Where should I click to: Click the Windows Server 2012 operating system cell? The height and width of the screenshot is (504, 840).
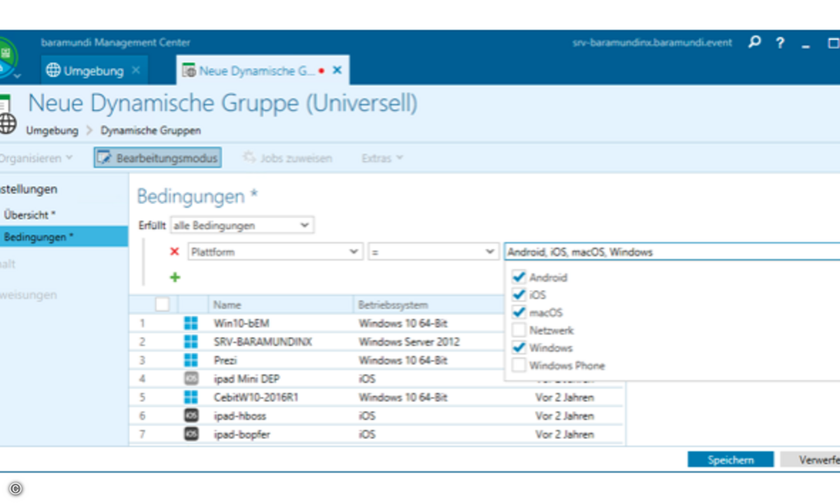coord(409,342)
